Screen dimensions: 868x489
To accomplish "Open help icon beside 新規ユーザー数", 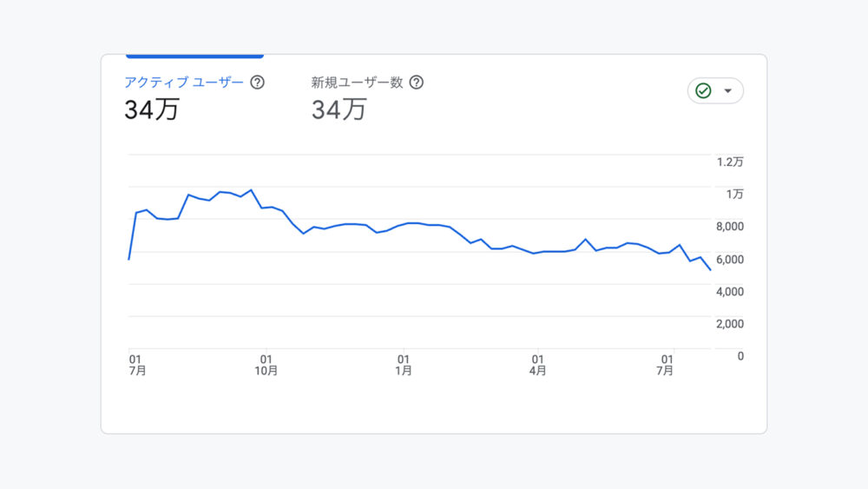I will (x=417, y=83).
